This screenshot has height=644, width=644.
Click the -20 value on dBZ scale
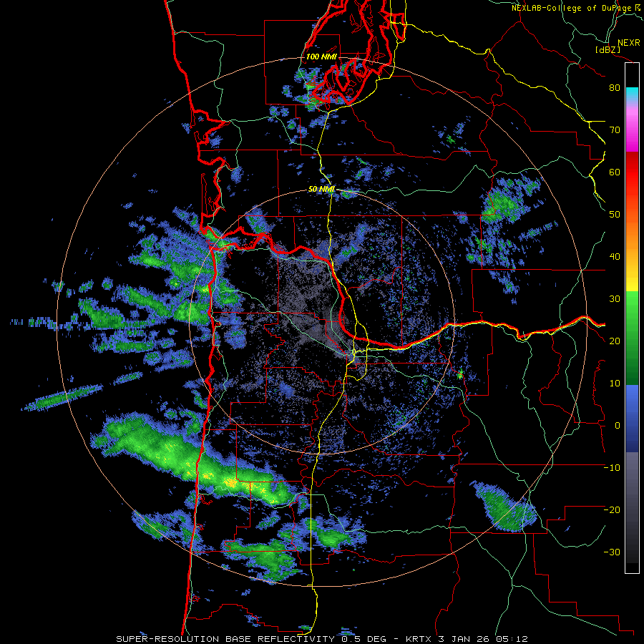pos(612,511)
